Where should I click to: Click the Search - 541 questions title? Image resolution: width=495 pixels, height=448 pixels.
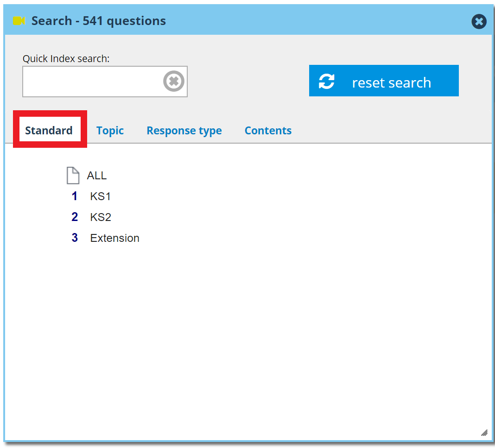click(x=98, y=21)
